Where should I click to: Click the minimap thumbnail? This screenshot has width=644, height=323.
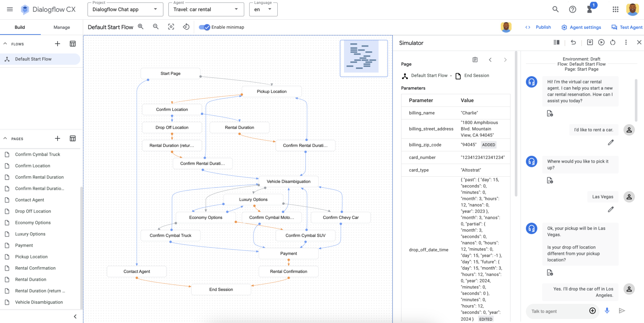pos(364,58)
